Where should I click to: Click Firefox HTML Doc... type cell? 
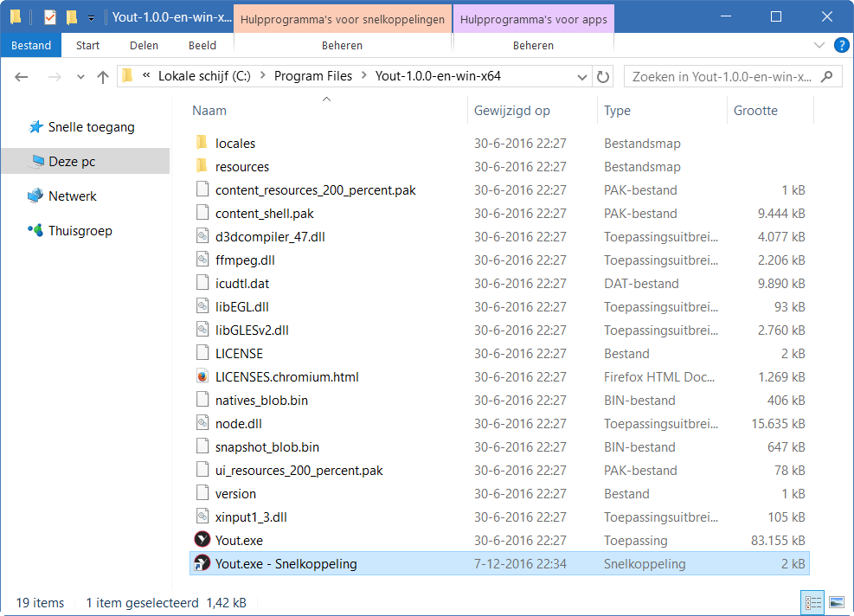pyautogui.click(x=659, y=377)
